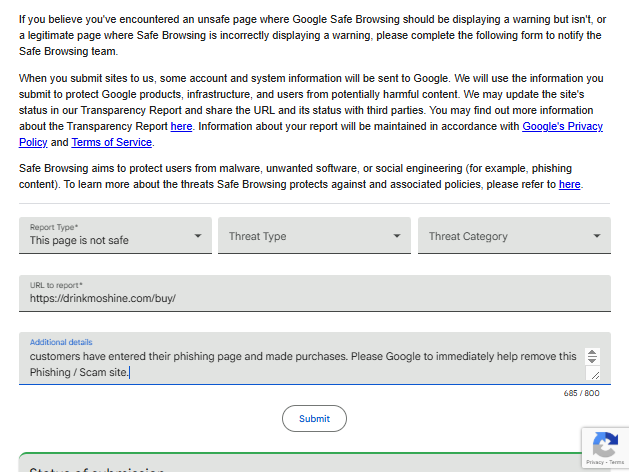Open the Transparency Report 'here' link
This screenshot has width=629, height=472.
pyautogui.click(x=181, y=127)
